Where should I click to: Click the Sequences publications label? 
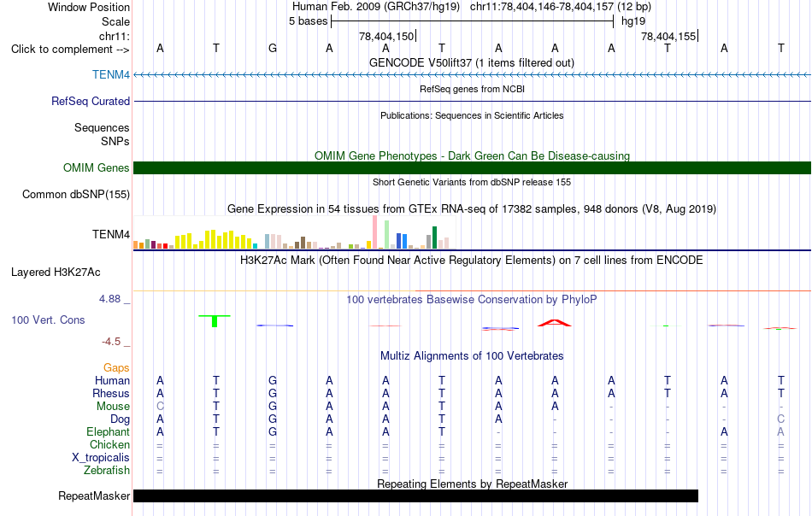102,127
